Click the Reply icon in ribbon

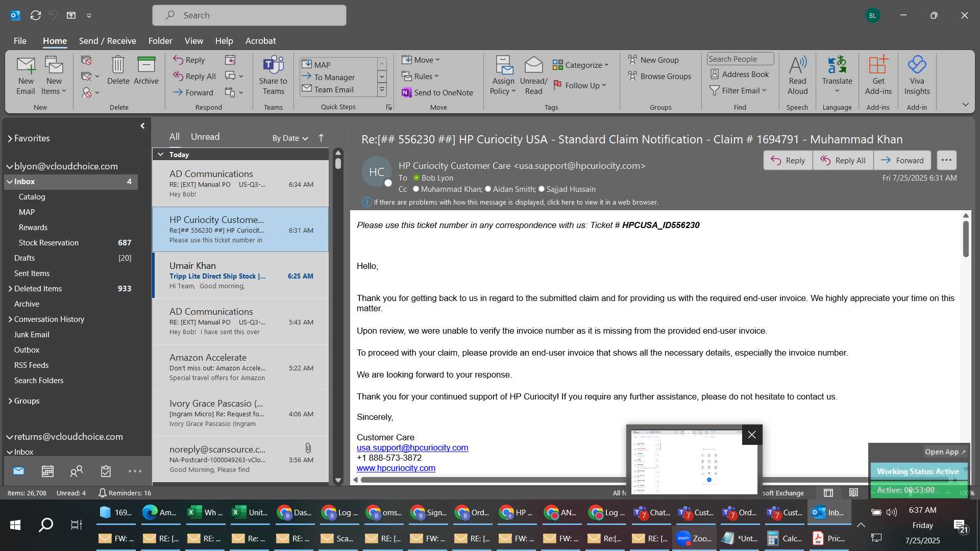click(x=189, y=60)
